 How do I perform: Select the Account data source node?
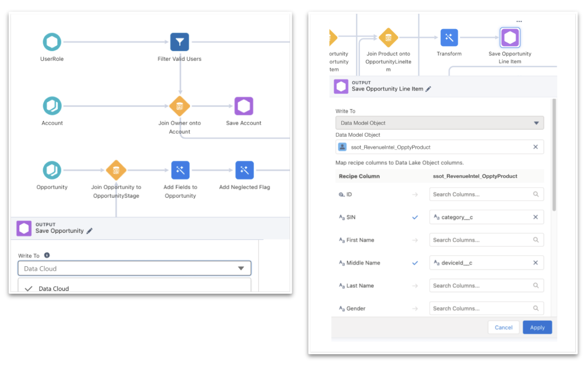52,106
